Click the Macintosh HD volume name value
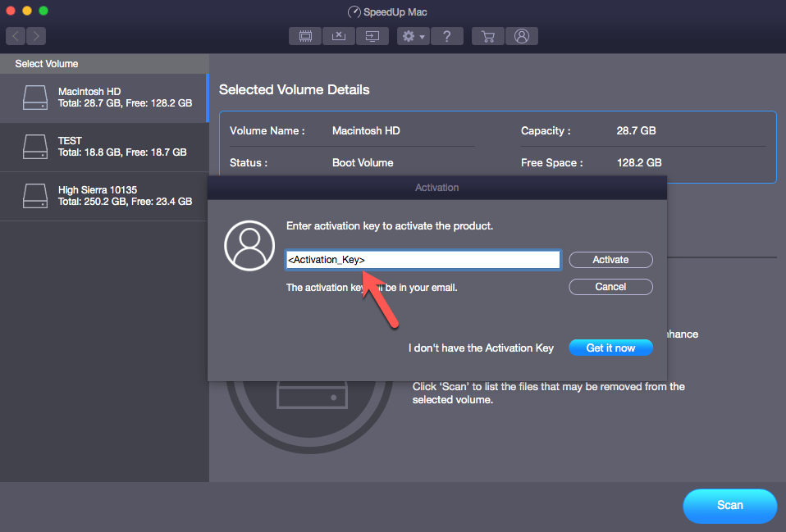The width and height of the screenshot is (786, 532). (x=366, y=131)
